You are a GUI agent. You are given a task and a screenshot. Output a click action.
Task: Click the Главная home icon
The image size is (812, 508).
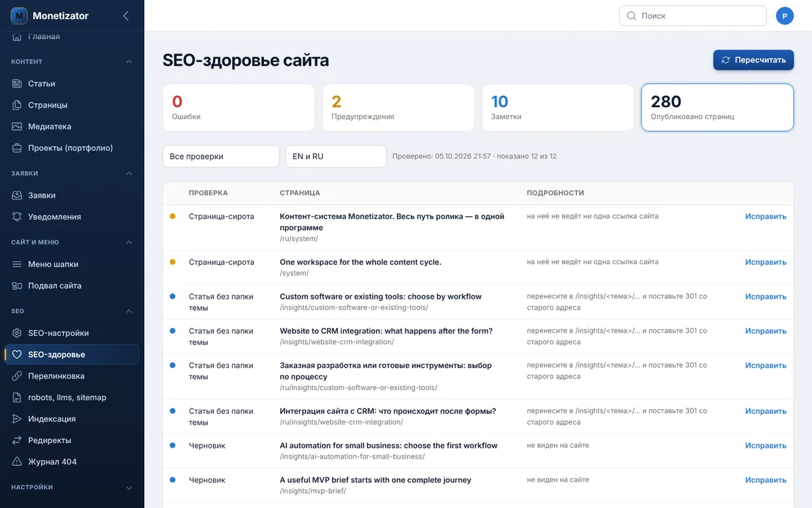click(17, 37)
